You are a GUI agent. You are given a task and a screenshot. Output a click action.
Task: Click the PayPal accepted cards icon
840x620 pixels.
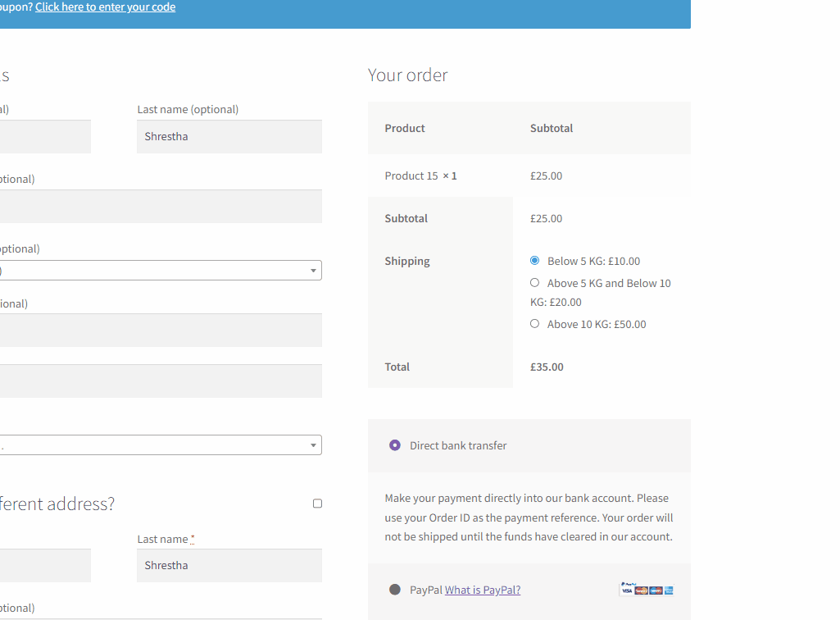pyautogui.click(x=647, y=589)
